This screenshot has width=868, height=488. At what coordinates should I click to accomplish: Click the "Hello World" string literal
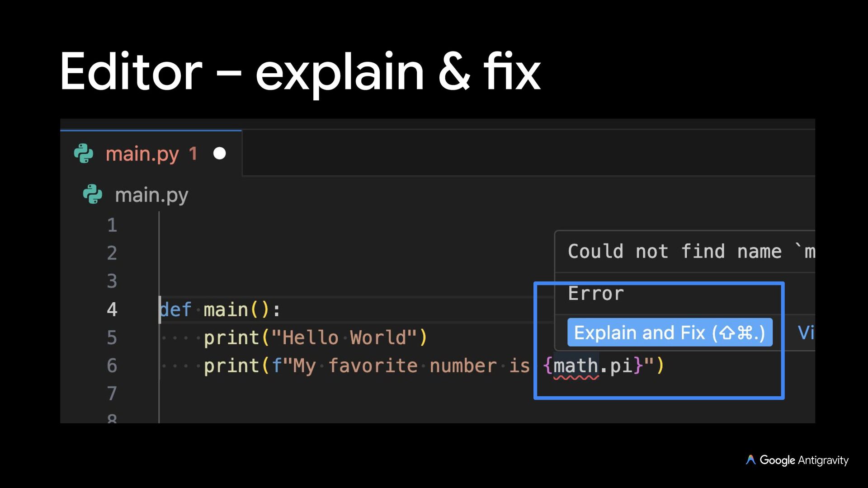click(x=344, y=338)
